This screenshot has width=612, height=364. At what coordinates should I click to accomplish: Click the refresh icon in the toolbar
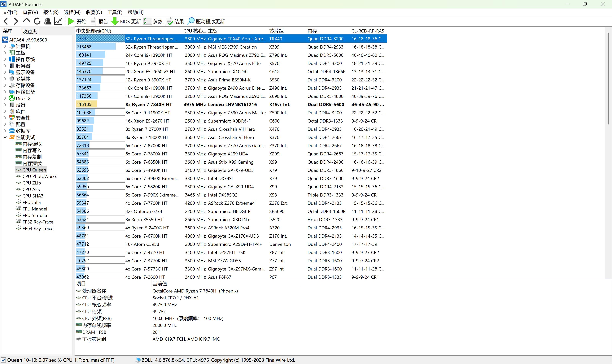(37, 21)
